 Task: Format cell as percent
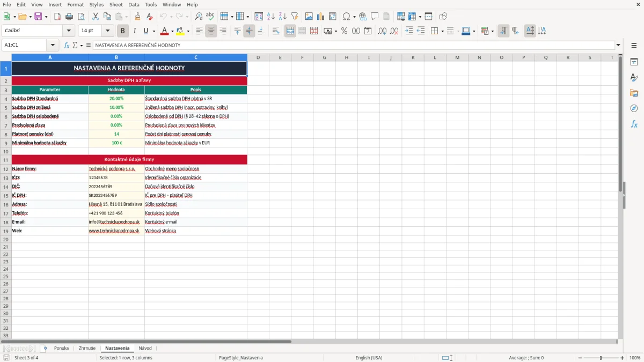click(344, 31)
